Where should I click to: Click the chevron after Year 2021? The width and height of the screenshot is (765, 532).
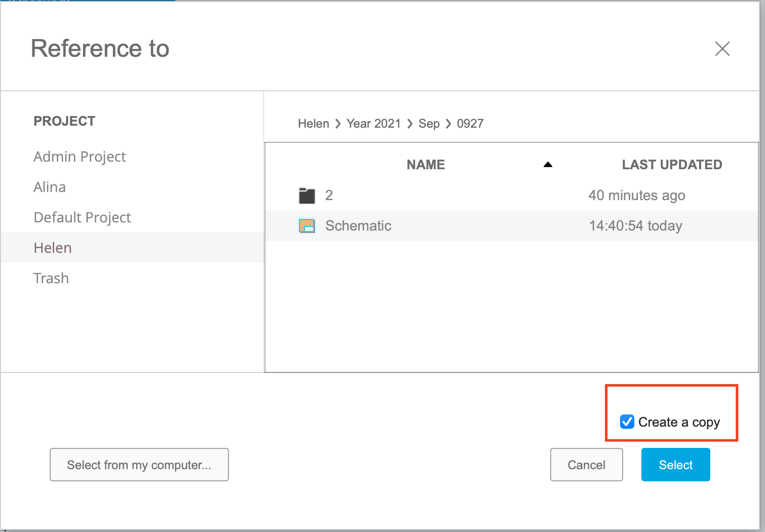[409, 124]
